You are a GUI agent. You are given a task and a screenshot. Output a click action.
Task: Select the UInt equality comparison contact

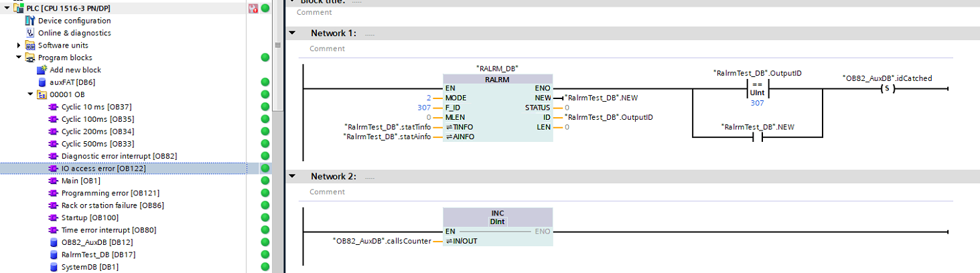756,89
